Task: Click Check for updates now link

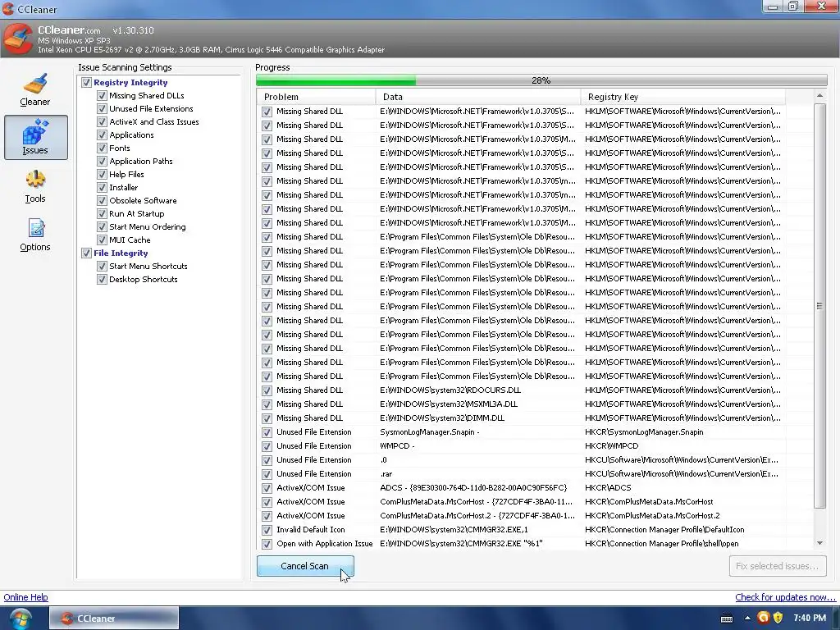Action: pos(785,597)
